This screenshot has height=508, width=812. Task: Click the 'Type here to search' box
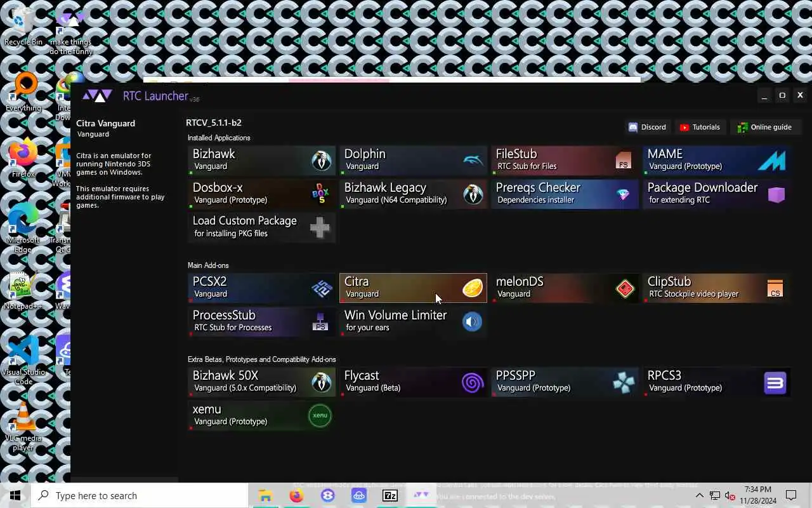(140, 495)
